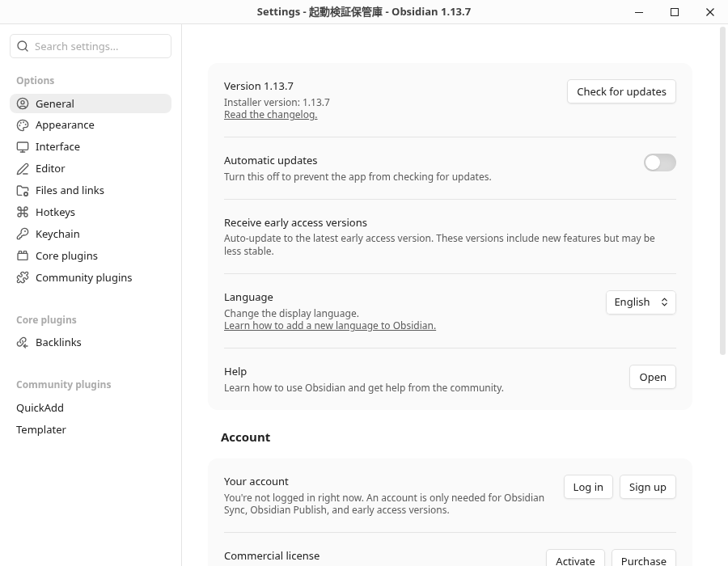Click the Your account label
Image resolution: width=728 pixels, height=566 pixels.
click(x=256, y=482)
